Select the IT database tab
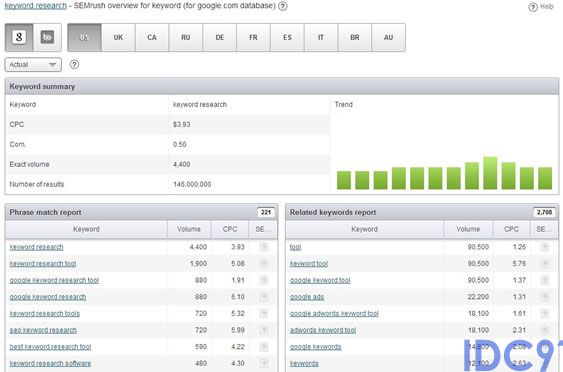563x372 pixels. (x=321, y=37)
